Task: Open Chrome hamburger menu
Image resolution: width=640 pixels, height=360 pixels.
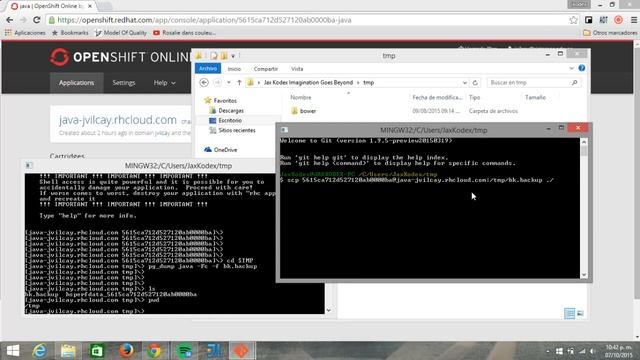Action: tap(633, 20)
